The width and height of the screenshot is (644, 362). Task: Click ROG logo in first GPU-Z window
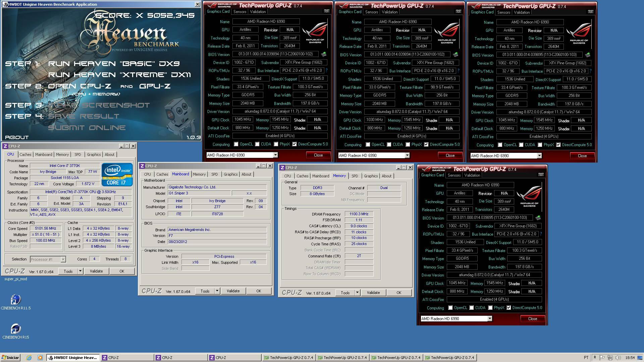(315, 33)
